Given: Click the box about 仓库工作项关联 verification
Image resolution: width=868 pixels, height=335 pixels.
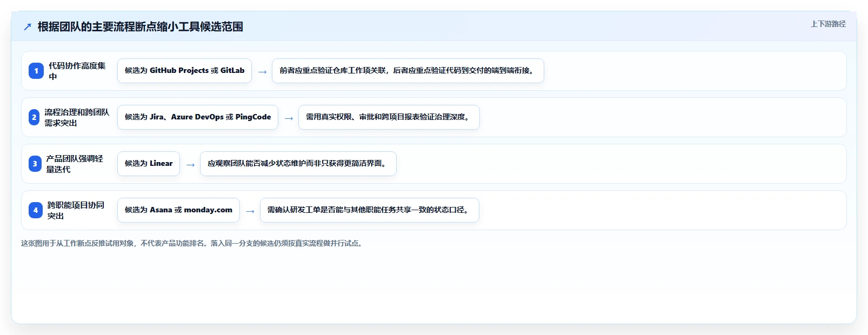Looking at the screenshot, I should (x=408, y=71).
